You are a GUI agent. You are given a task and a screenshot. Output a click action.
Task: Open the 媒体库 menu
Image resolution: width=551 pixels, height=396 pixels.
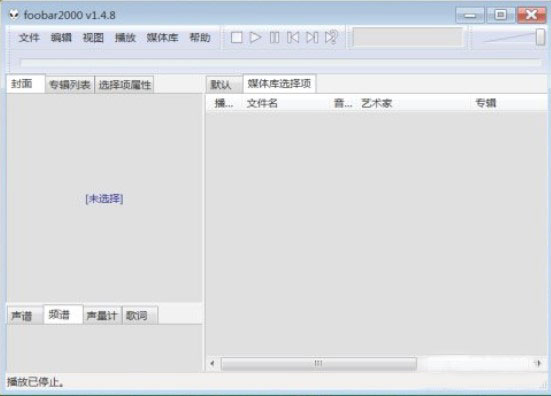(162, 37)
